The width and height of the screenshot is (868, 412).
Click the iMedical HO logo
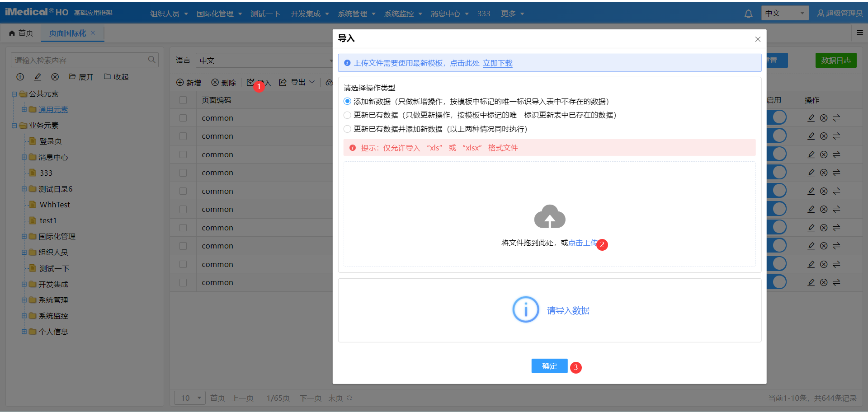37,12
